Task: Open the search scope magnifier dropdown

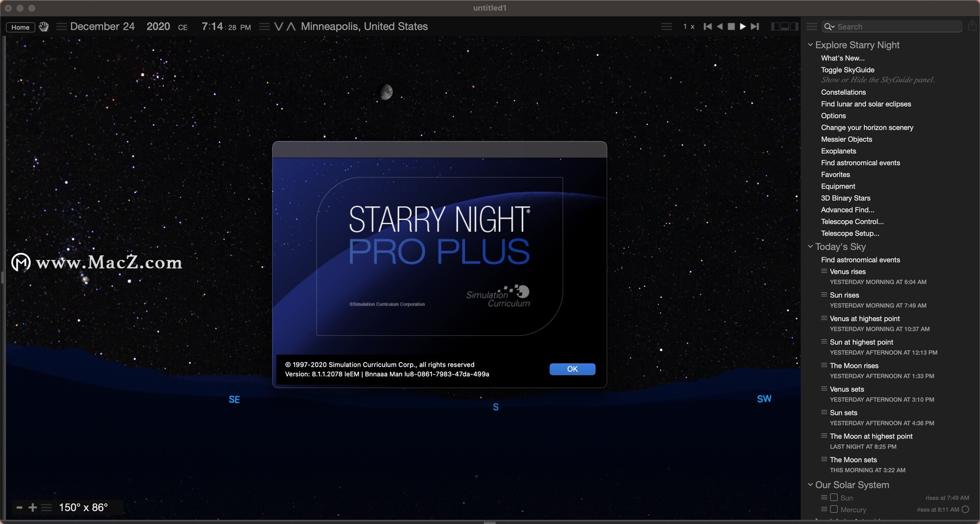Action: point(829,27)
